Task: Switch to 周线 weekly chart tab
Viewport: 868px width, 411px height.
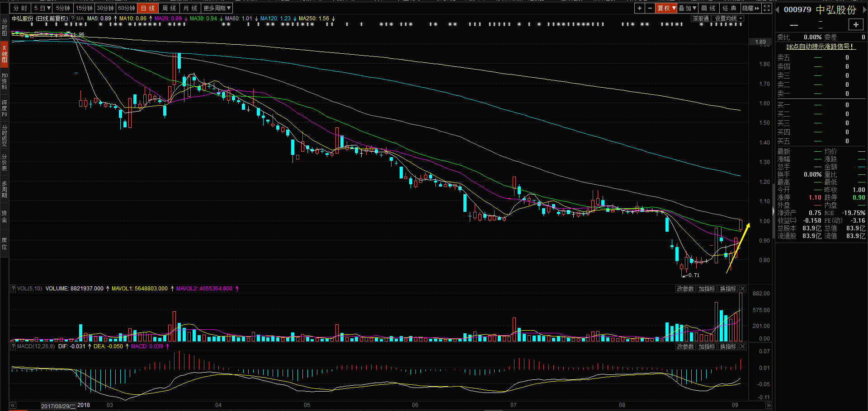Action: click(x=169, y=8)
